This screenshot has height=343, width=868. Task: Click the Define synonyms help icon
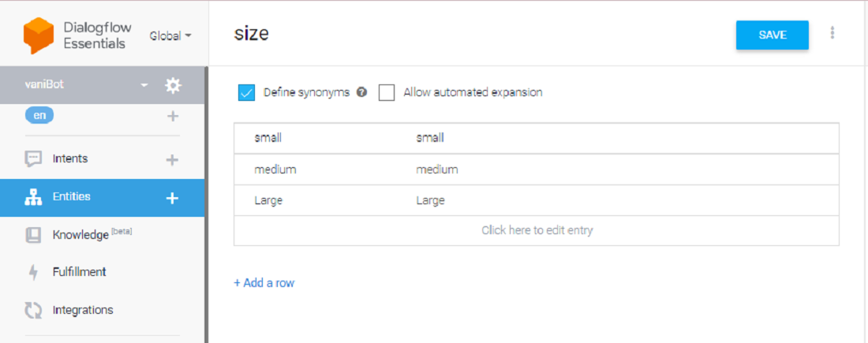click(x=361, y=92)
